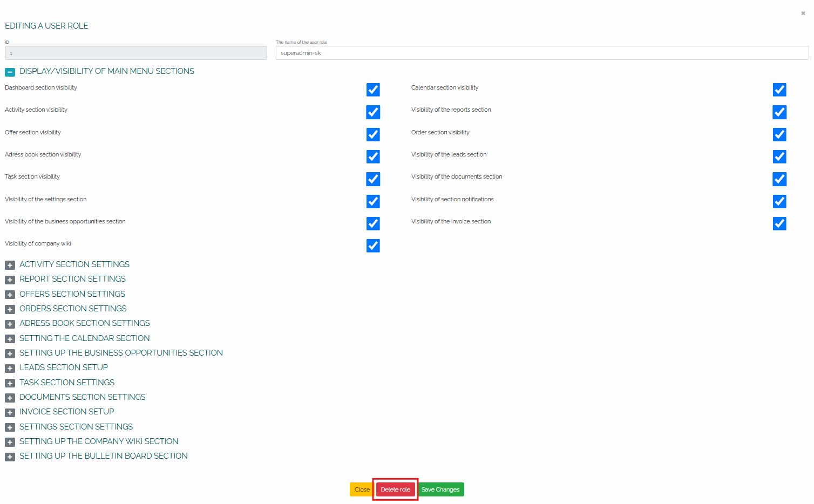Screen dimensions: 814x504
Task: Expand Leads Section Setup plus icon
Action: tap(10, 368)
